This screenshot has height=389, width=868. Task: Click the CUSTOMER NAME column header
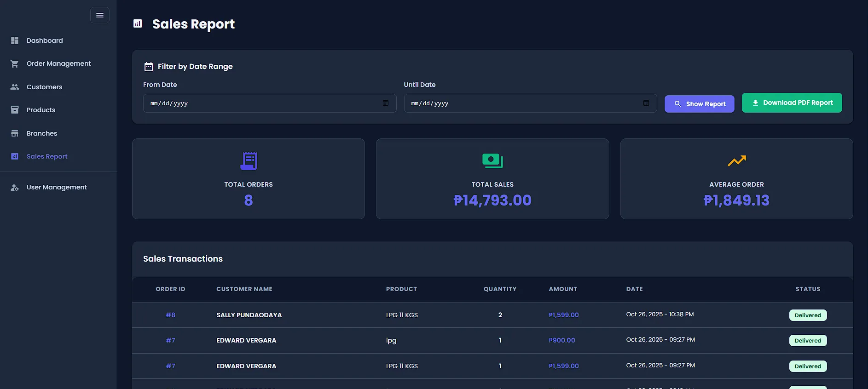point(244,289)
